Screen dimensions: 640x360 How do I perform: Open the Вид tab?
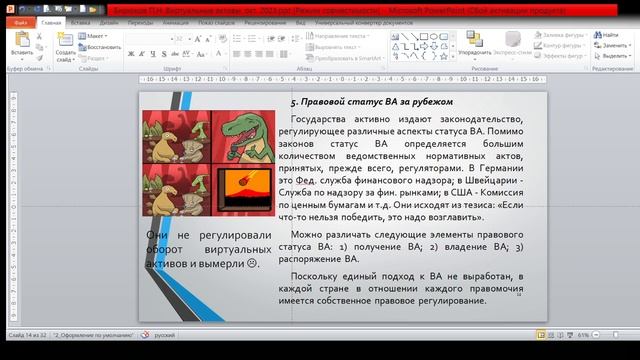301,23
